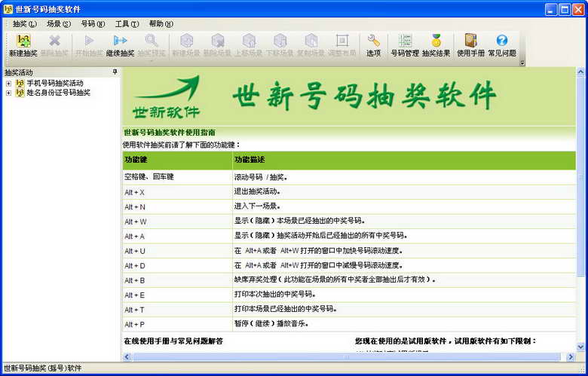Select 手机号码抽奖活动 in the tree
Screen dimensions: 588x376
pyautogui.click(x=55, y=83)
